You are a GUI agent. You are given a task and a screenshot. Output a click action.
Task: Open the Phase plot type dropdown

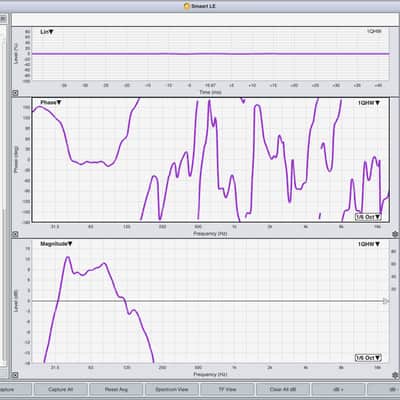coord(51,103)
